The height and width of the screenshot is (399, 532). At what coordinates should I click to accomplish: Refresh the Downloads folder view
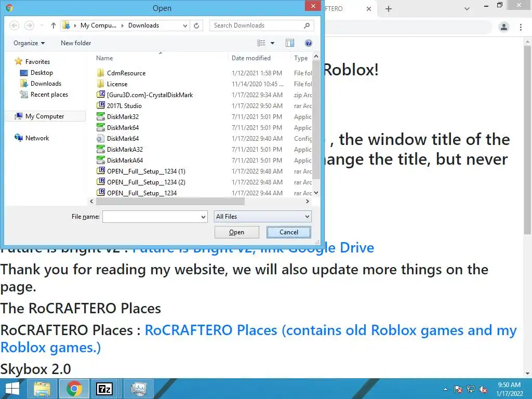click(x=196, y=25)
